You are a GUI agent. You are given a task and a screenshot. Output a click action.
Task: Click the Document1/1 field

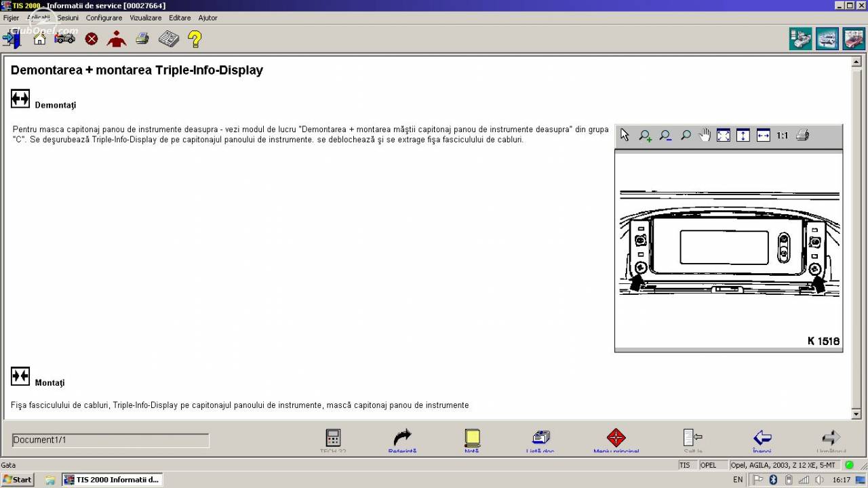111,440
